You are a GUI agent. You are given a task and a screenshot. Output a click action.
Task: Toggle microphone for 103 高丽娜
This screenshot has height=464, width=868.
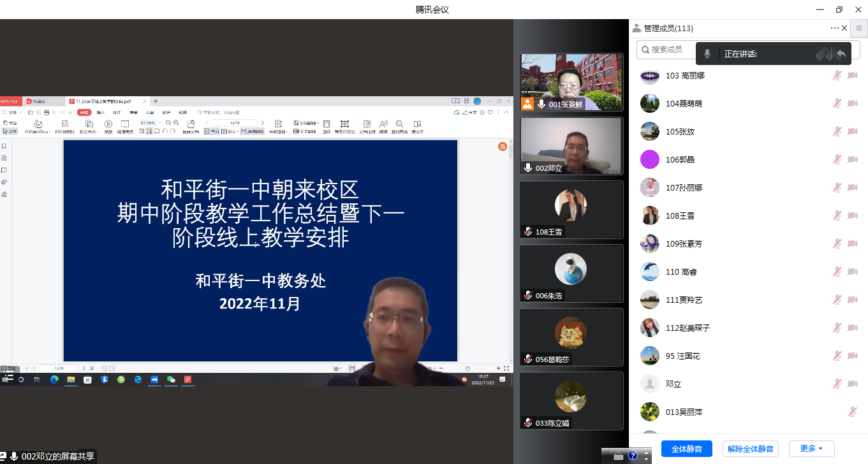(x=837, y=76)
